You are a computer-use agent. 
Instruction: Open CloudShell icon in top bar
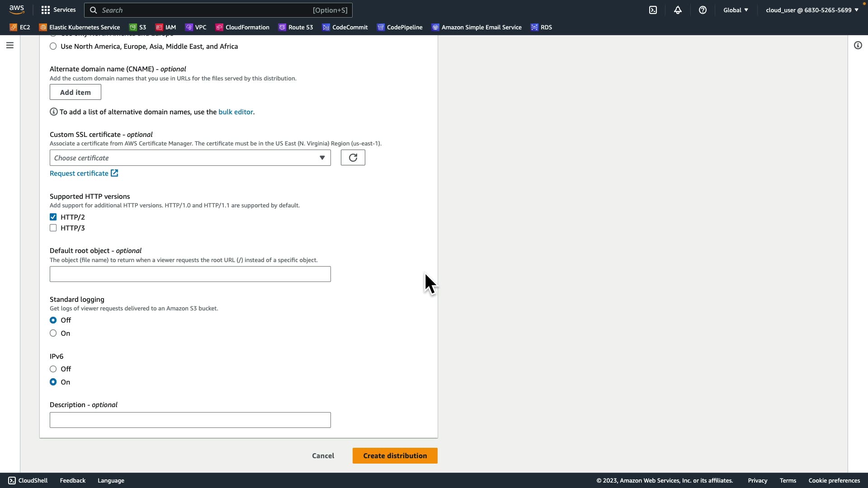(653, 10)
